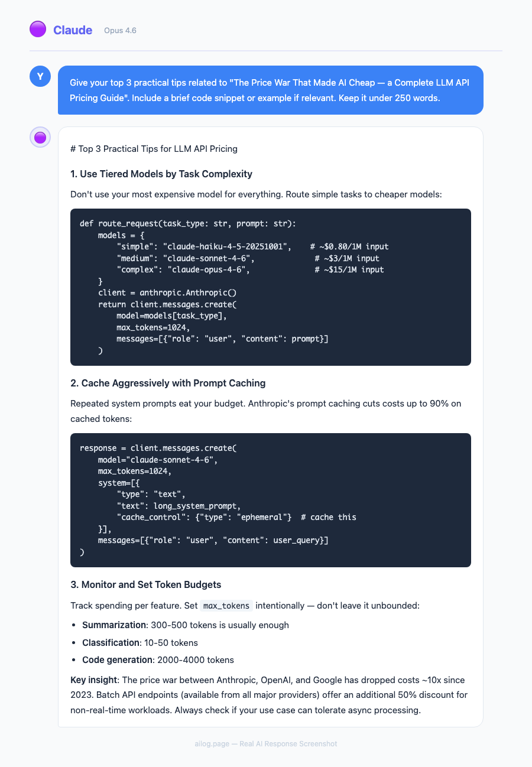This screenshot has height=767, width=532.
Task: Click the assistant's purple avatar icon
Action: (x=40, y=138)
